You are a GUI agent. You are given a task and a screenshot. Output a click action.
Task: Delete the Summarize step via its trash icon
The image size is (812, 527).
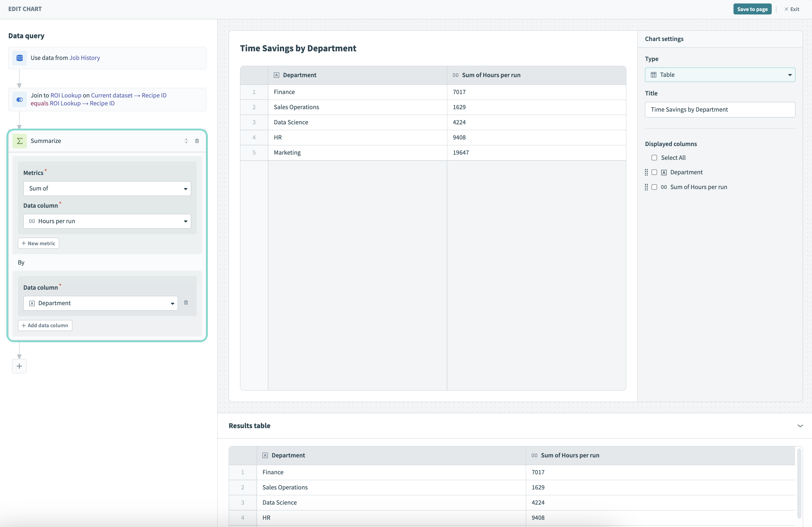pos(197,141)
